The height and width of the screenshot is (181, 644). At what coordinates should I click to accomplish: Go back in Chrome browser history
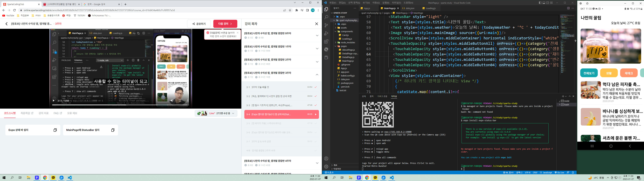(4, 10)
